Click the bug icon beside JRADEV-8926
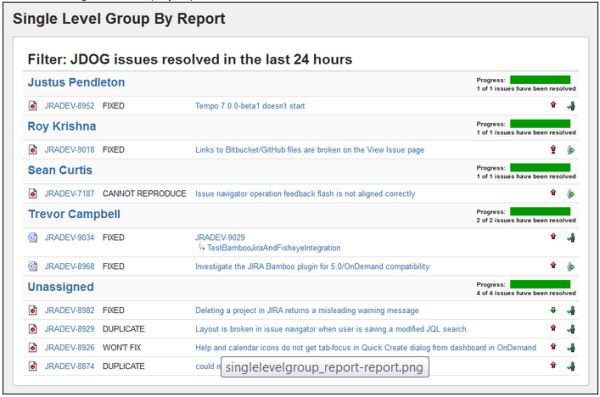 [33, 348]
